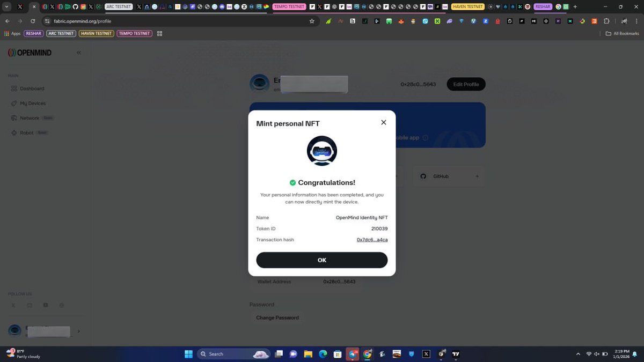This screenshot has width=644, height=362.
Task: Click the OK button in the dialog
Action: tap(322, 260)
